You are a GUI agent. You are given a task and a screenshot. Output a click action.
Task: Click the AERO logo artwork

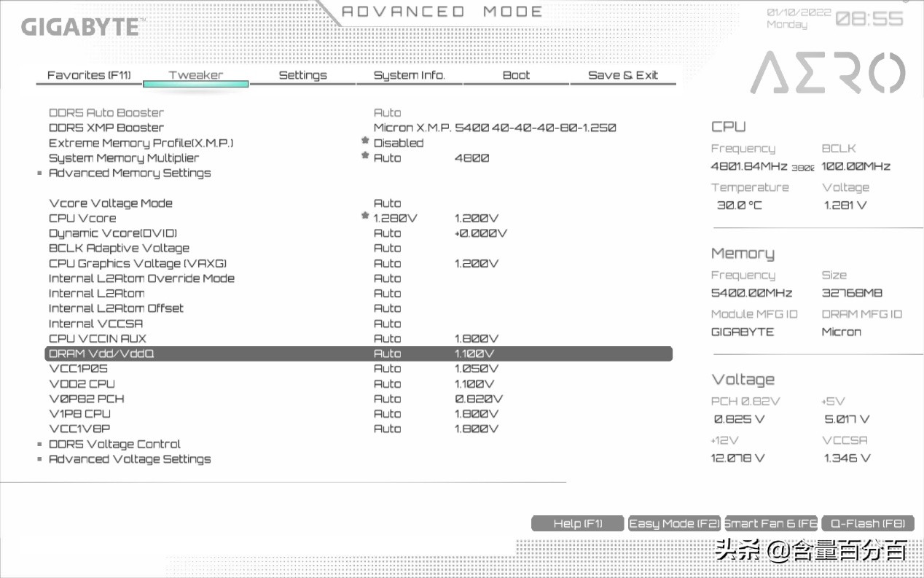coord(829,73)
